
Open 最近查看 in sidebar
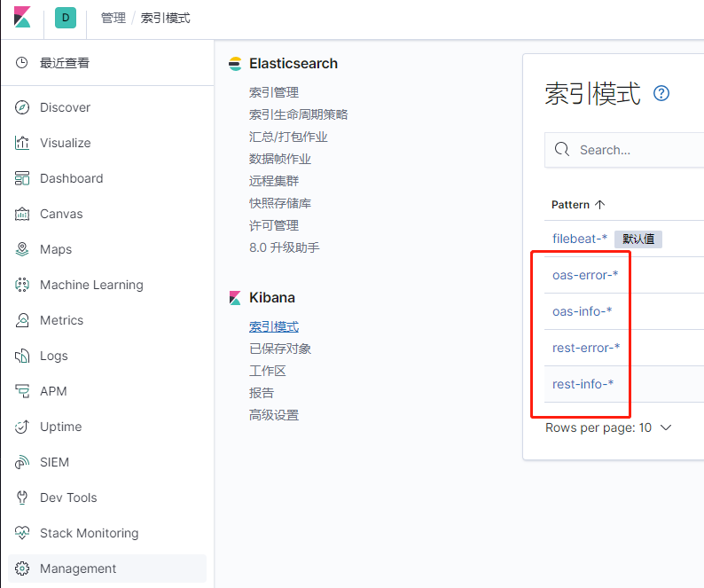click(x=65, y=63)
